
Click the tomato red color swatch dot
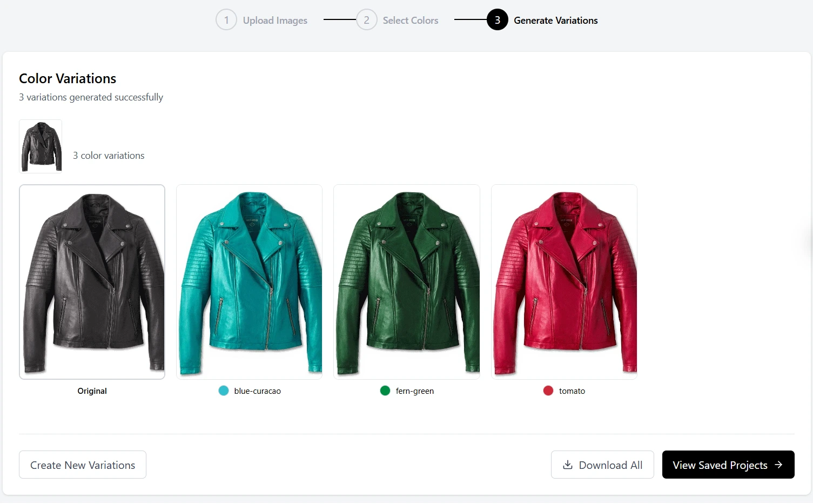[548, 391]
